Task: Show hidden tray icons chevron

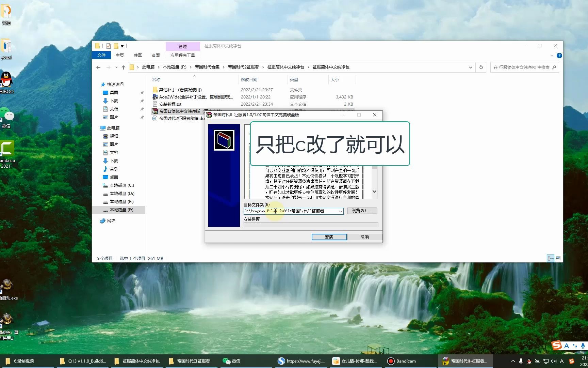Action: pyautogui.click(x=513, y=361)
